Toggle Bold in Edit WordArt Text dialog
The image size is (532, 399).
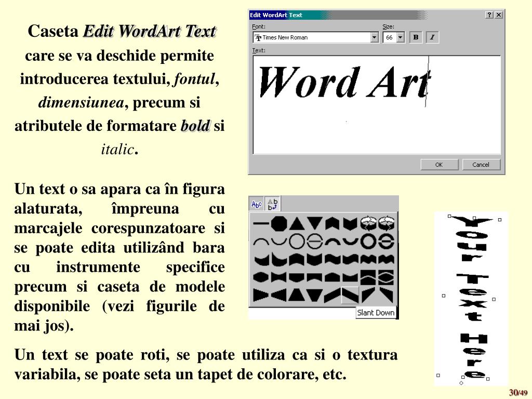pyautogui.click(x=416, y=37)
